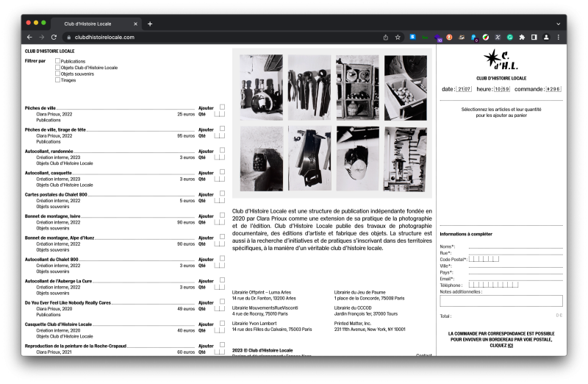Tick the Tirages filter checkbox
Image resolution: width=588 pixels, height=384 pixels.
[58, 79]
